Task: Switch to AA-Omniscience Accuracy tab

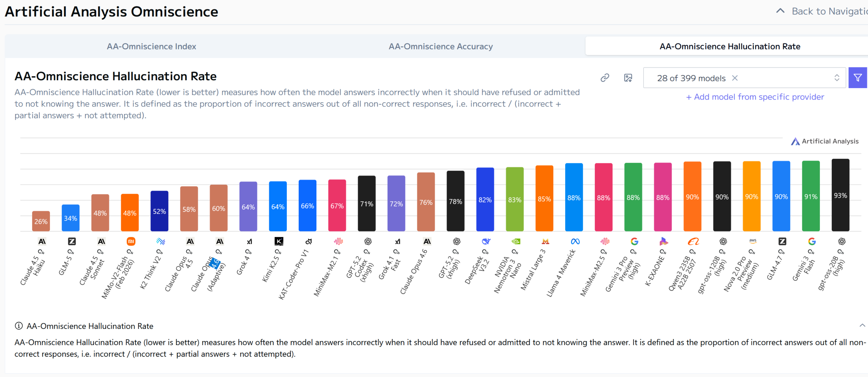Action: 440,46
